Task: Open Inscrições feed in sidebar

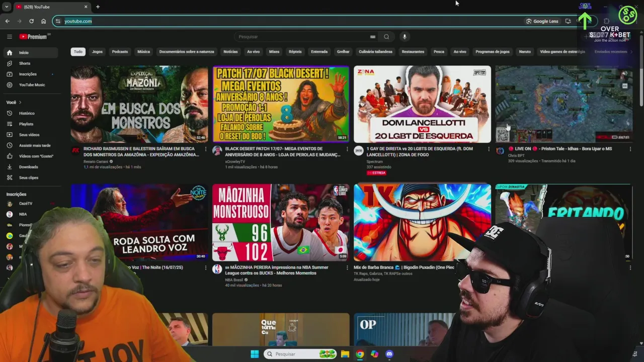Action: [30, 74]
